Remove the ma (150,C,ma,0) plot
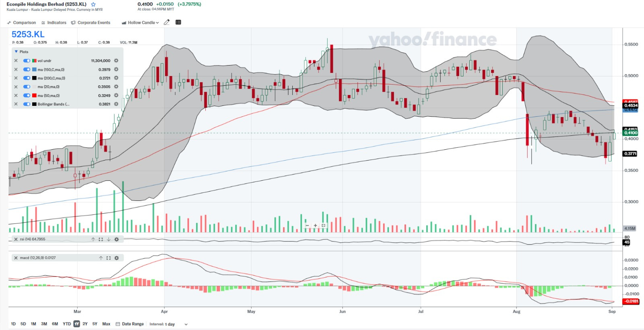The height and width of the screenshot is (330, 644). click(16, 70)
